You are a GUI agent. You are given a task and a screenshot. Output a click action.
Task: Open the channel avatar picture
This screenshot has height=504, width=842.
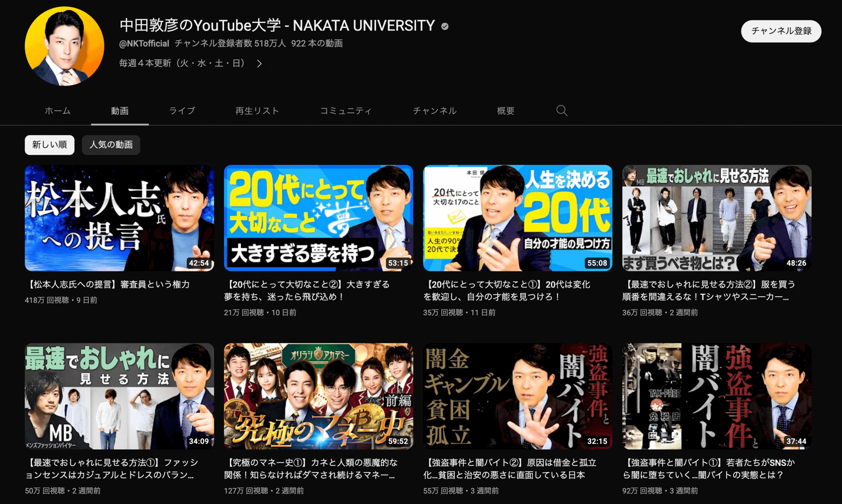pos(64,46)
